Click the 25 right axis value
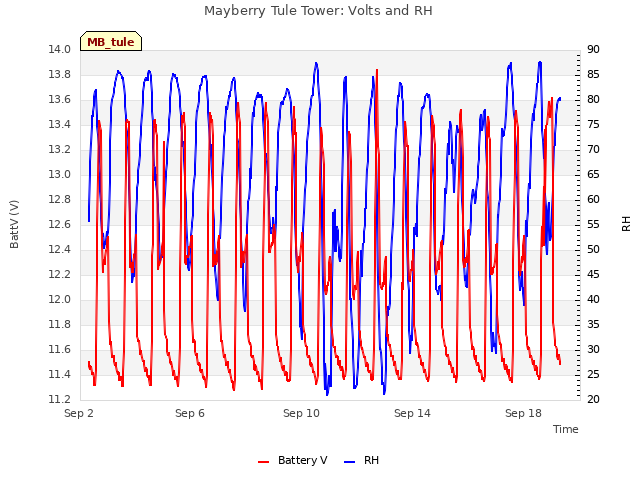The width and height of the screenshot is (640, 480). tap(593, 374)
